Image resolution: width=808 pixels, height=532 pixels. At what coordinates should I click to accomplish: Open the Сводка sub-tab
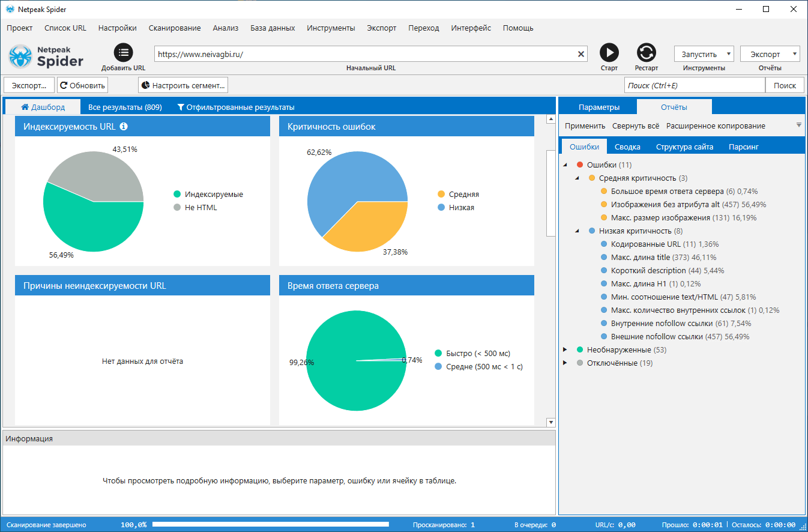[x=627, y=147]
